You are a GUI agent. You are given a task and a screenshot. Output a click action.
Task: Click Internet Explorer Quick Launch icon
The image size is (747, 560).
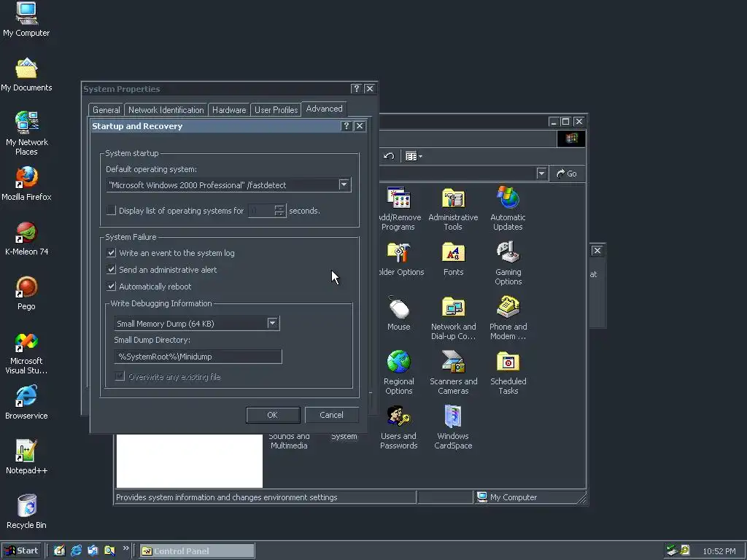pyautogui.click(x=76, y=551)
